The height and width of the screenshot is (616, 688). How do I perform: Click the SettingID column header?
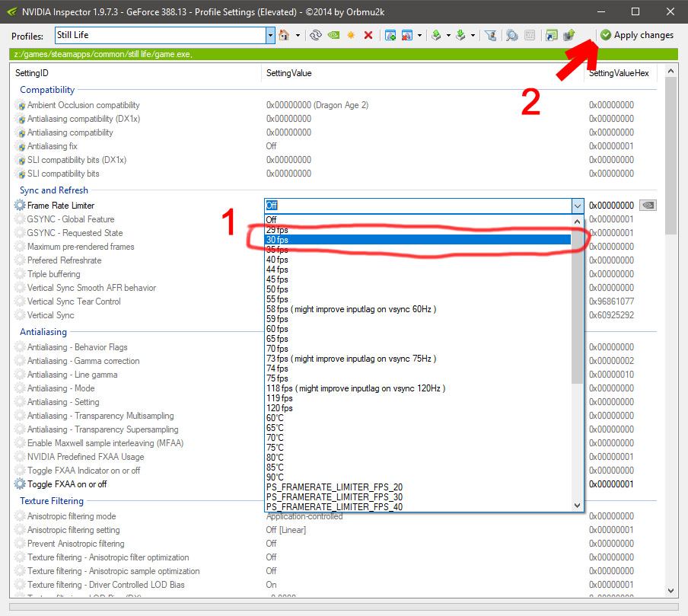point(135,73)
